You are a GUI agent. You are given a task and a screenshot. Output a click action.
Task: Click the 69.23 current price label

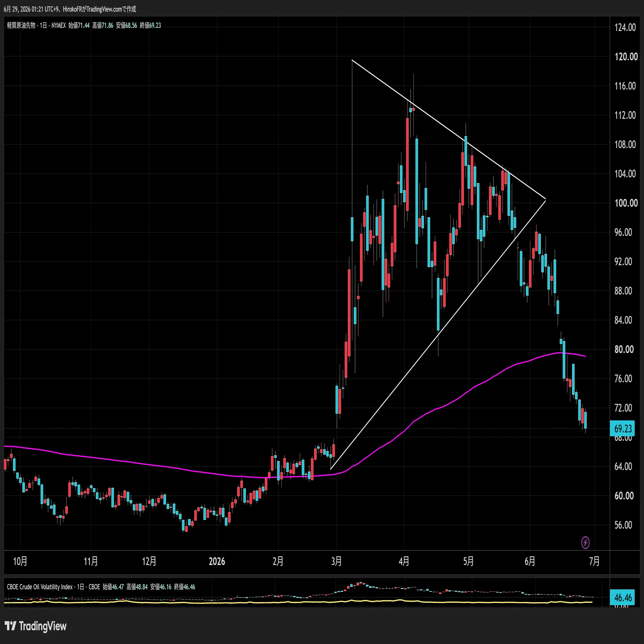(622, 429)
